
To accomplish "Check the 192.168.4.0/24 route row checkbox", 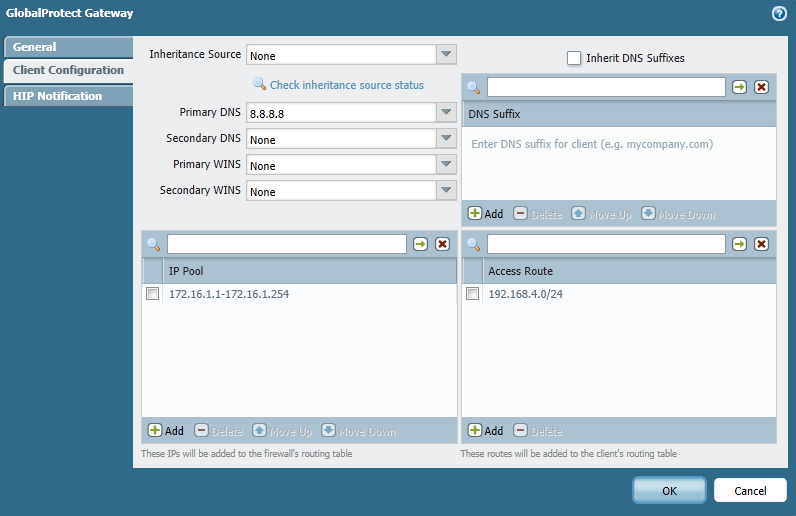I will (x=472, y=294).
